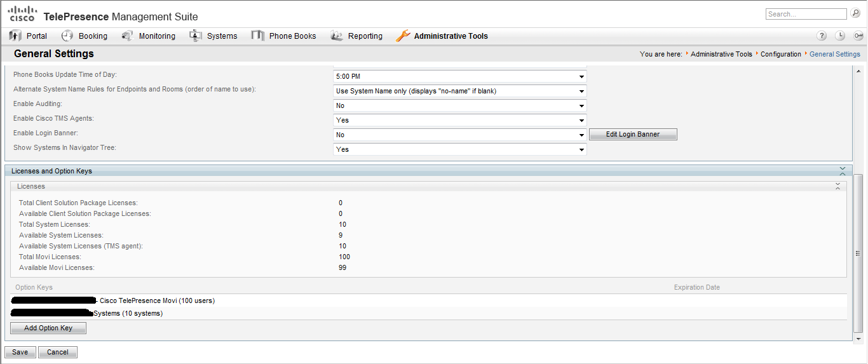868x364 pixels.
Task: Open the Alternate System Name Rules dropdown
Action: [x=459, y=91]
